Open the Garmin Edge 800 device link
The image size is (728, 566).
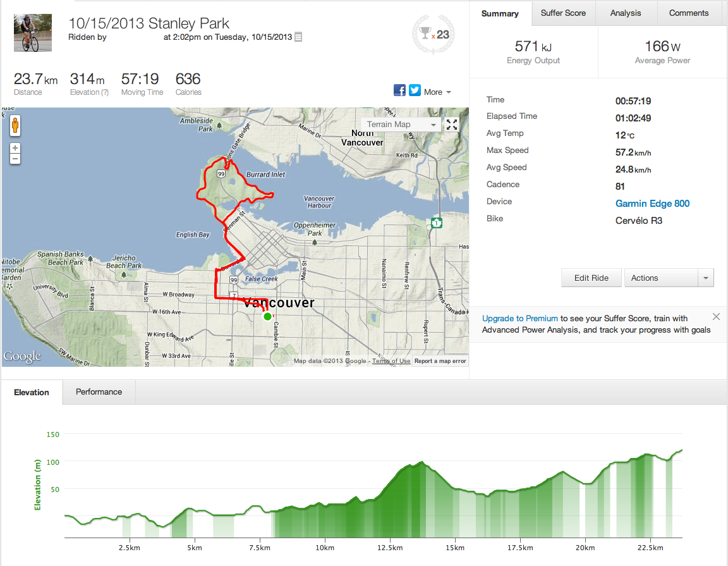pos(652,204)
